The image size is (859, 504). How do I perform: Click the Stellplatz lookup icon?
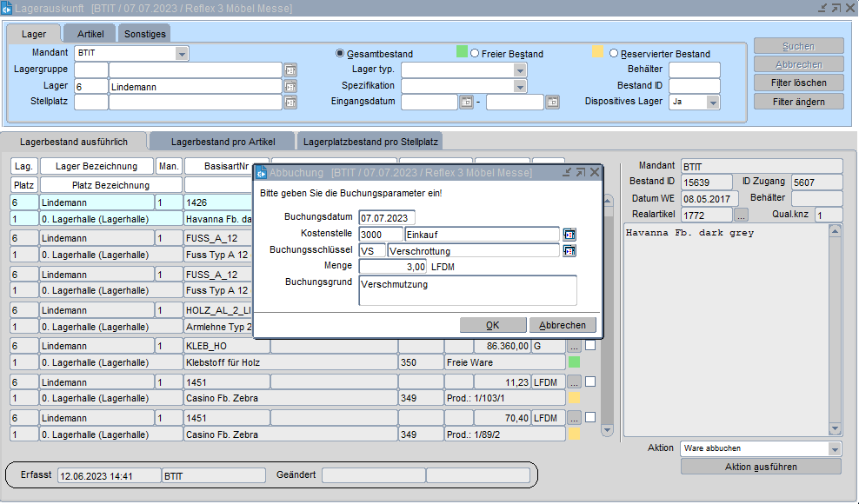(290, 103)
